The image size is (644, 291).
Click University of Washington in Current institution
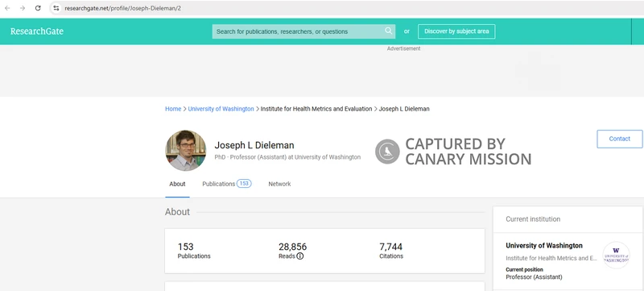(x=544, y=246)
